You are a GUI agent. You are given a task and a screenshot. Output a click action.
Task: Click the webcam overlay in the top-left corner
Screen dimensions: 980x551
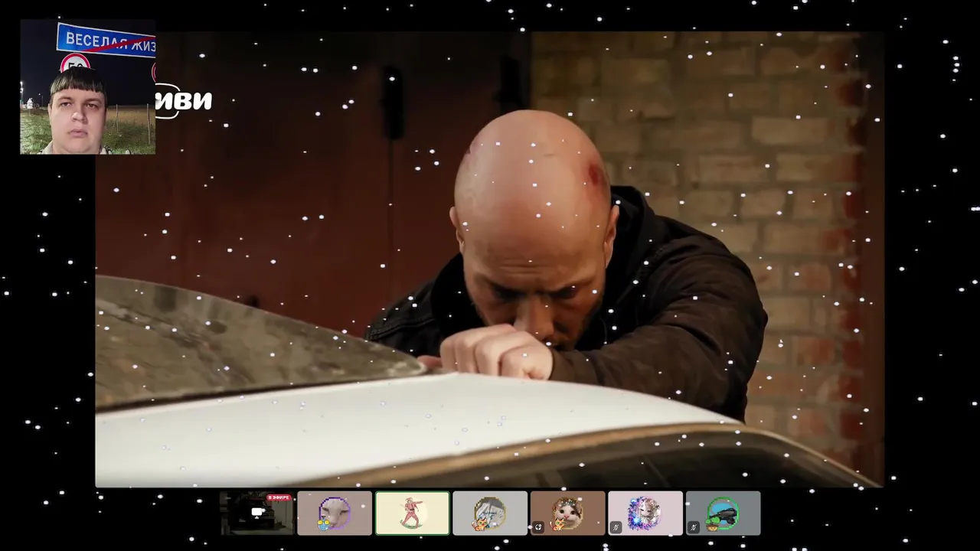[x=88, y=87]
